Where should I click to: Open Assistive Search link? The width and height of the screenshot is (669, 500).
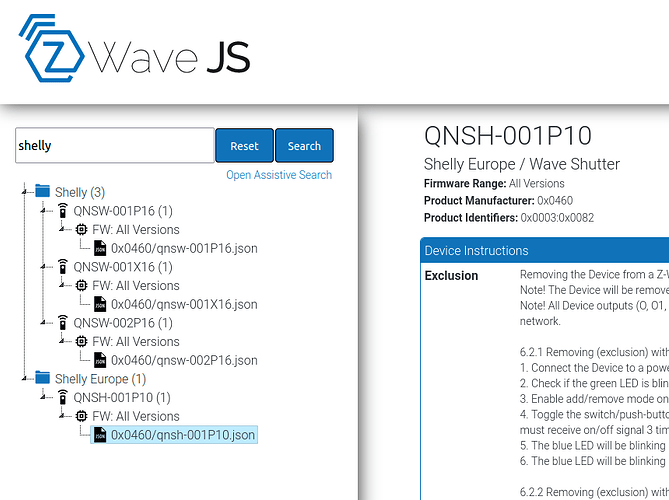pyautogui.click(x=279, y=175)
